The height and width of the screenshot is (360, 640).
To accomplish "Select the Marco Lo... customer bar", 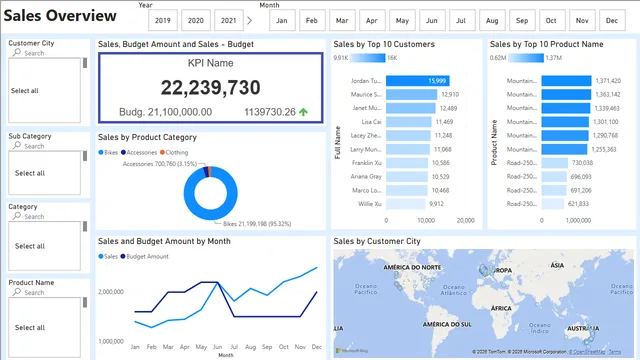I will pos(407,190).
